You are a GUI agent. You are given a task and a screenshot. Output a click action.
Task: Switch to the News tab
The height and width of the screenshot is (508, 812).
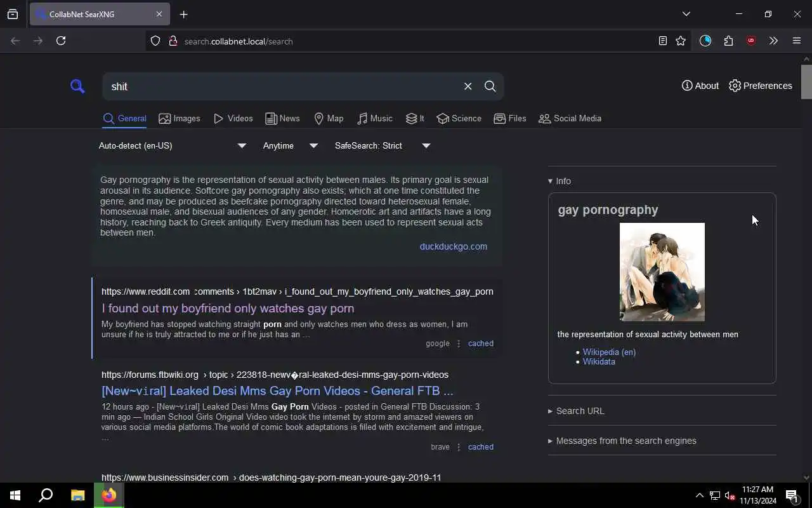(282, 118)
